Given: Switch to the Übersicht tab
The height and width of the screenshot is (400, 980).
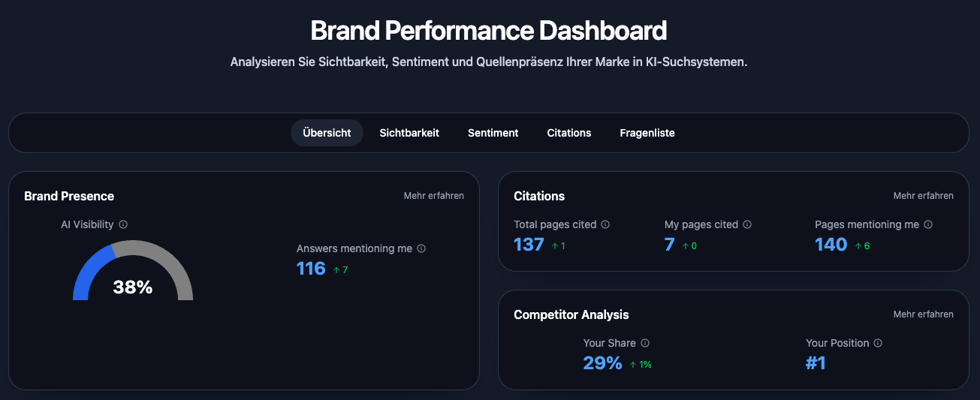Looking at the screenshot, I should 327,133.
